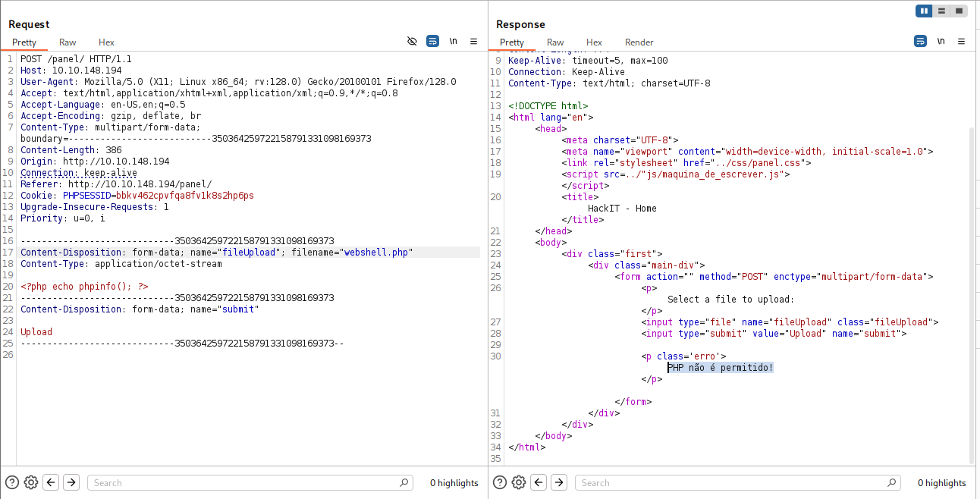Open the Response search settings gear
Image resolution: width=980 pixels, height=499 pixels.
pyautogui.click(x=519, y=482)
